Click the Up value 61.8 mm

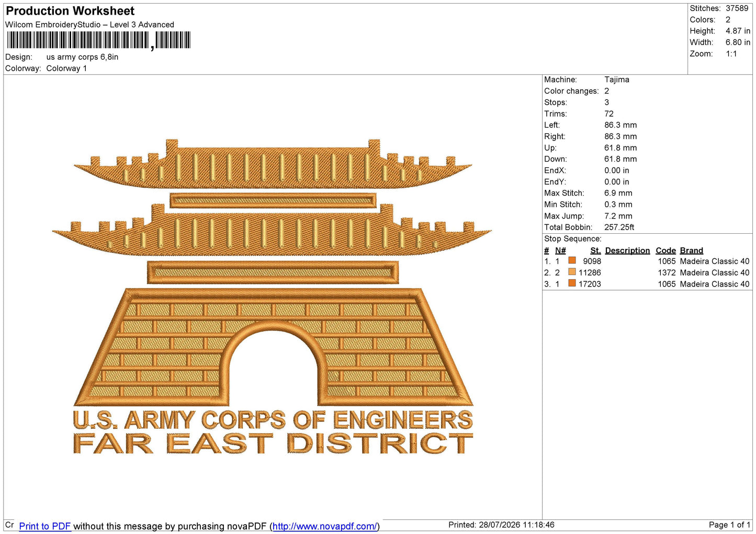(620, 147)
